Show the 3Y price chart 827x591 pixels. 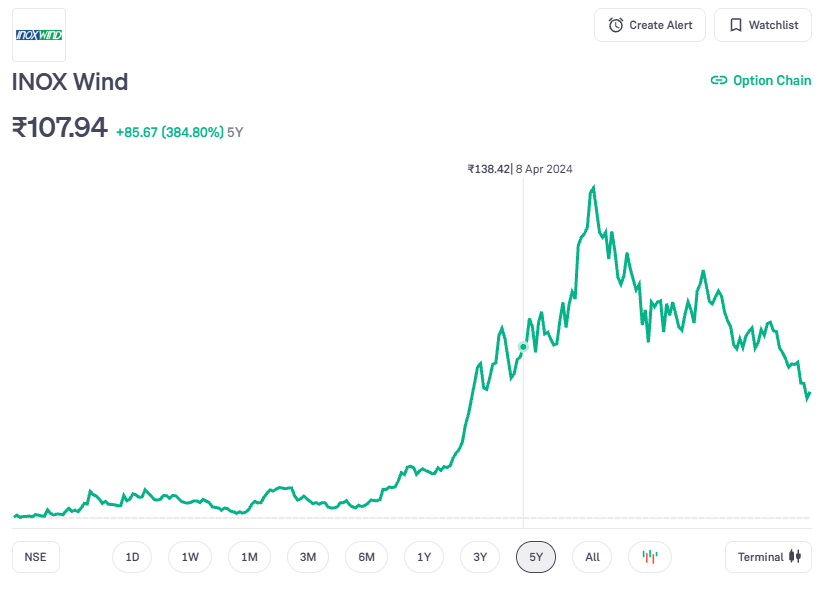[x=480, y=557]
